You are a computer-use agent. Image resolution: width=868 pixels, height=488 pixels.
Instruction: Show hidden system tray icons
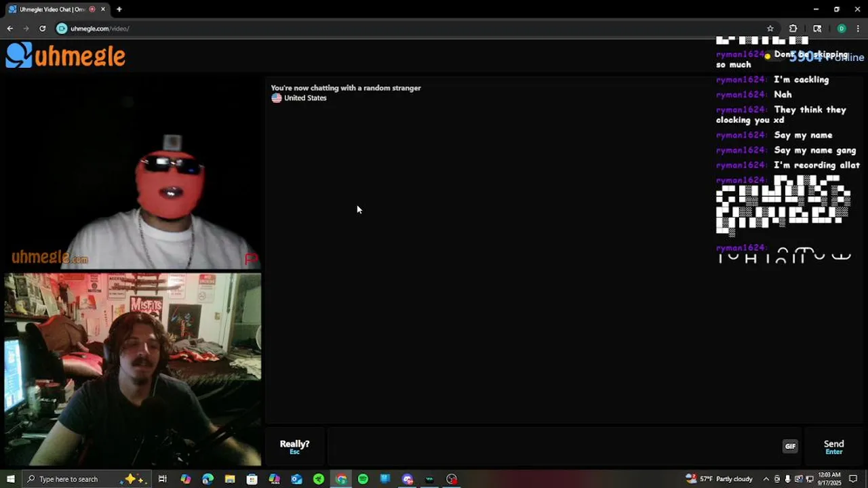tap(766, 479)
